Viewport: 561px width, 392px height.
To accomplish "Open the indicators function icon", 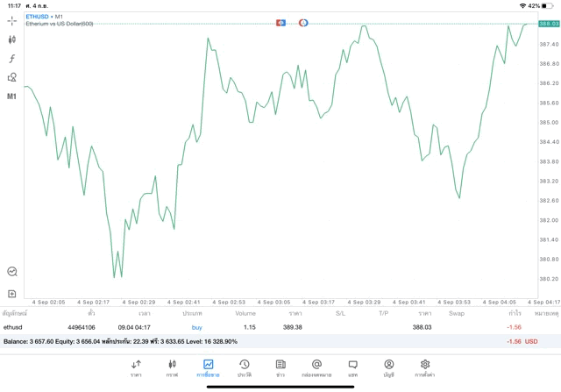I will click(12, 59).
